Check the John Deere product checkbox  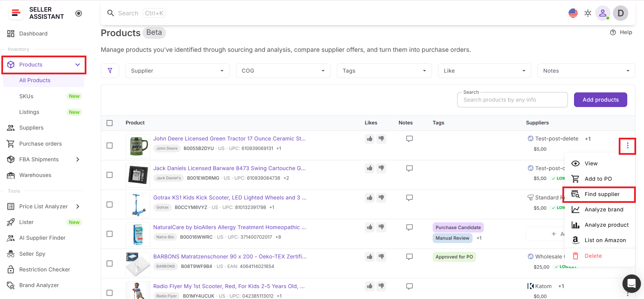tap(110, 146)
